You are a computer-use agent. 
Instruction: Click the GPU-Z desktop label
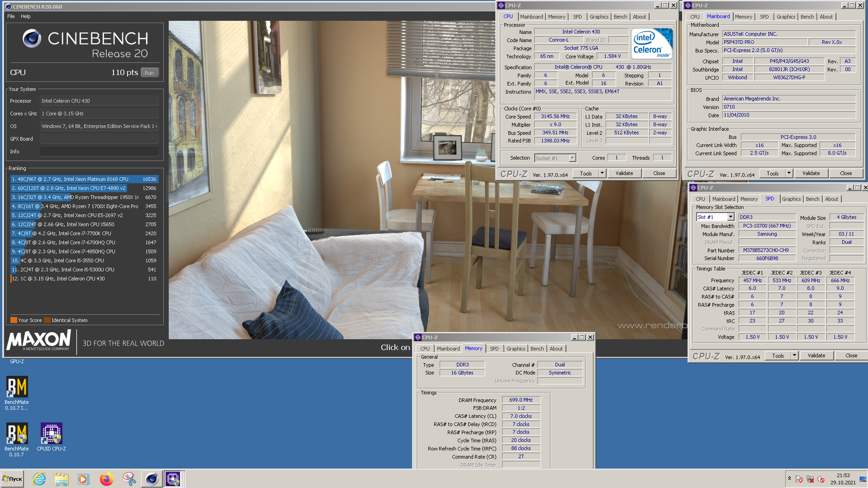click(17, 361)
